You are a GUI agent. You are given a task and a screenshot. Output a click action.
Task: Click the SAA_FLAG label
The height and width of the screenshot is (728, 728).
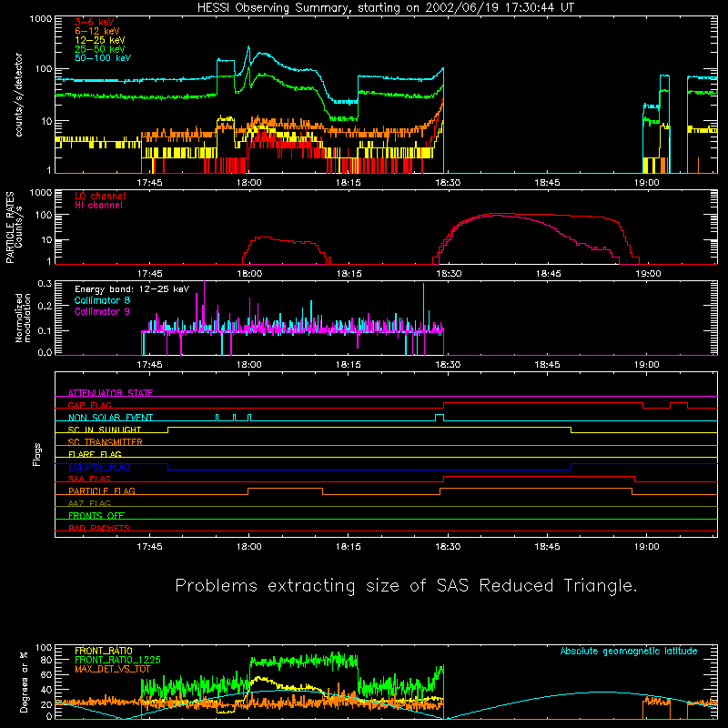(x=89, y=479)
